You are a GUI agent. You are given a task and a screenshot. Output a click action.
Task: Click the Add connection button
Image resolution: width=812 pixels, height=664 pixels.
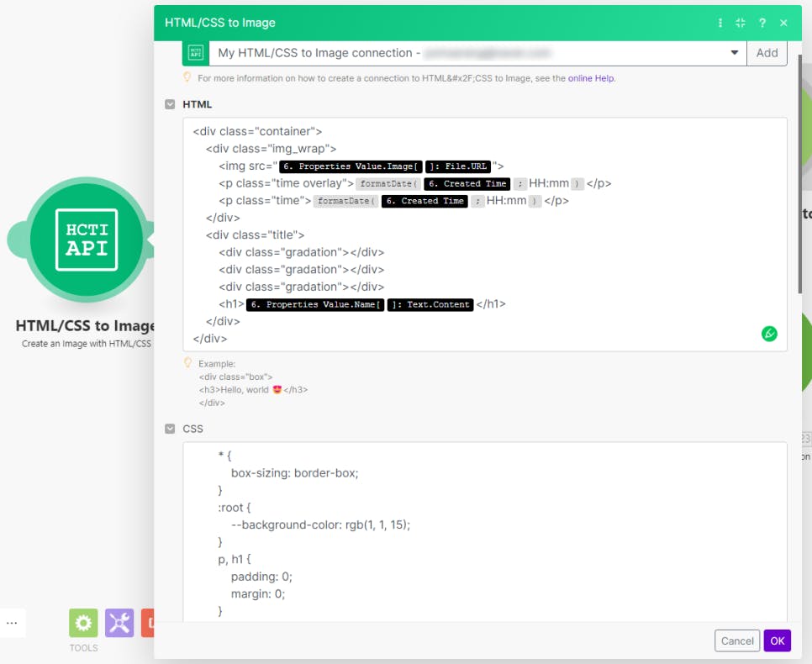767,53
